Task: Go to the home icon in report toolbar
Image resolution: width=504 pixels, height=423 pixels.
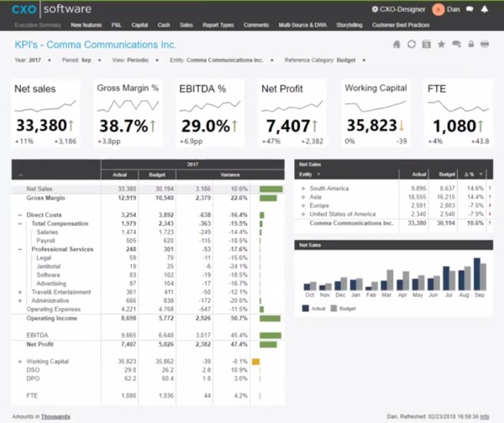Action: tap(396, 44)
